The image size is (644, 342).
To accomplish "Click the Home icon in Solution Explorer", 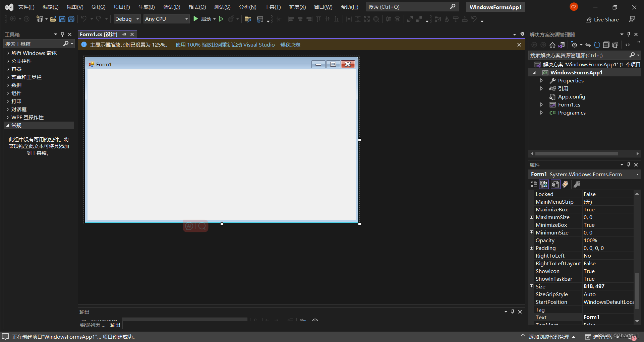I will click(552, 45).
